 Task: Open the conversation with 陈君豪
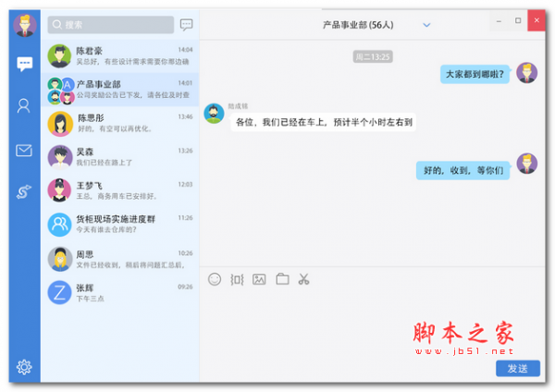[x=120, y=55]
